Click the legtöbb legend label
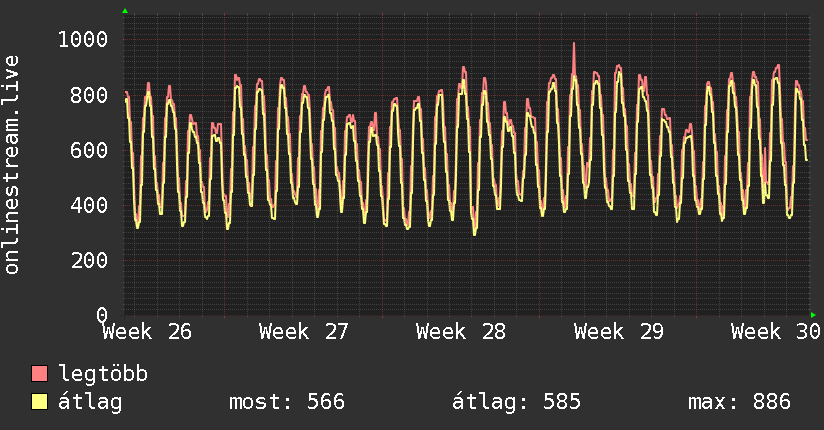Viewport: 824px width, 430px height. pyautogui.click(x=103, y=374)
